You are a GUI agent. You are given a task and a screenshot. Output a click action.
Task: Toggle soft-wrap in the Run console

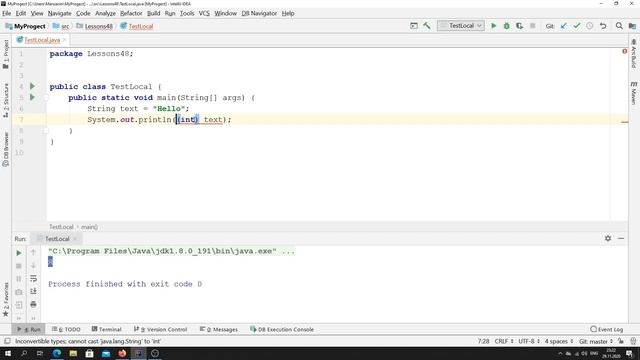tap(33, 279)
